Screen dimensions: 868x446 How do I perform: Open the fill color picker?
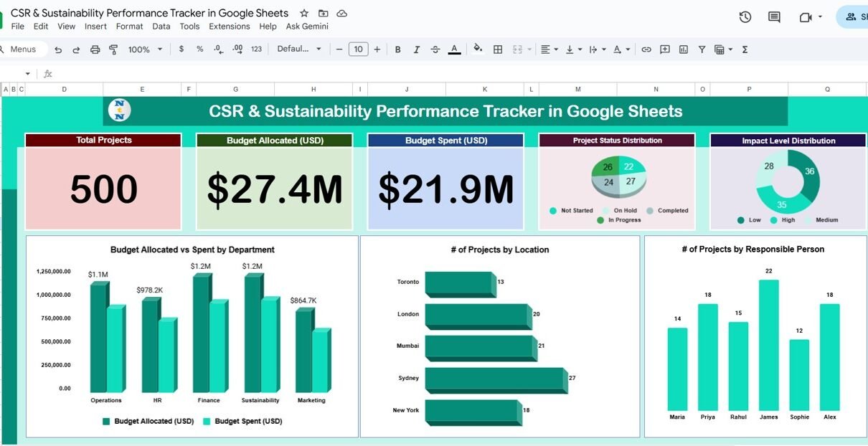pyautogui.click(x=478, y=49)
